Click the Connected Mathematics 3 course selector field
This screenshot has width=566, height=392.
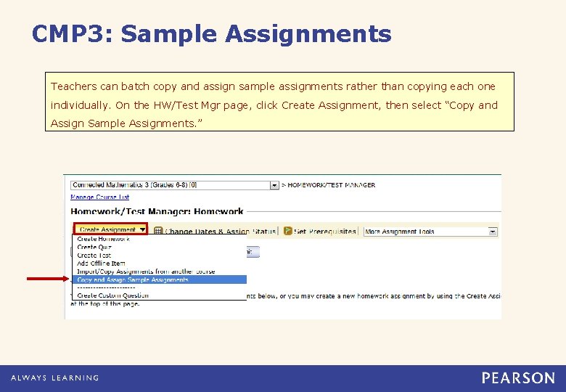click(x=175, y=185)
